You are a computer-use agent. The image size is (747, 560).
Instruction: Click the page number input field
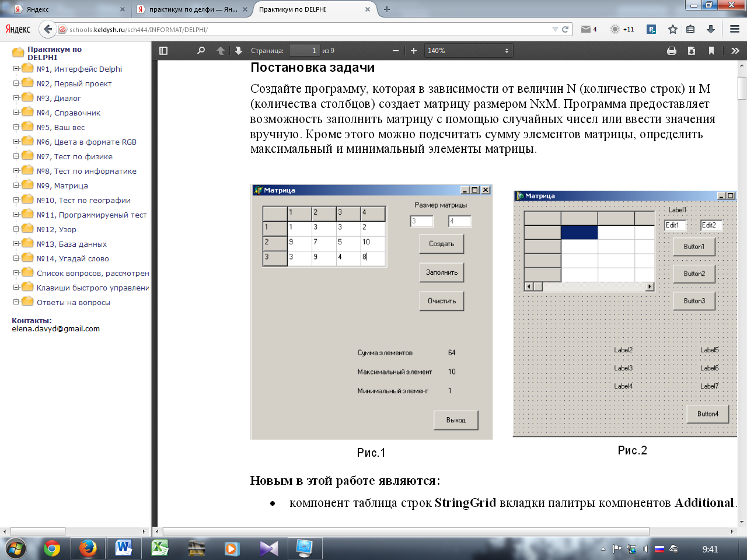pyautogui.click(x=305, y=51)
